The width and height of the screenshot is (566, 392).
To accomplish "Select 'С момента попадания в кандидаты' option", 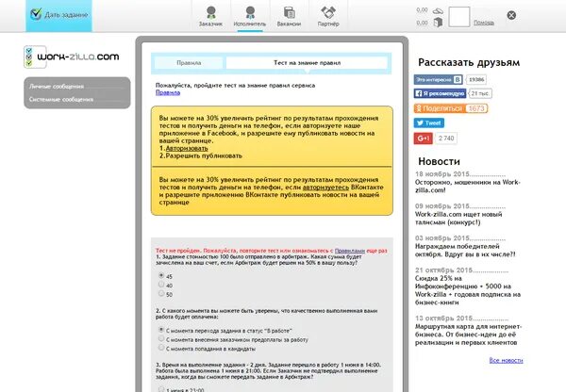I will (x=161, y=348).
